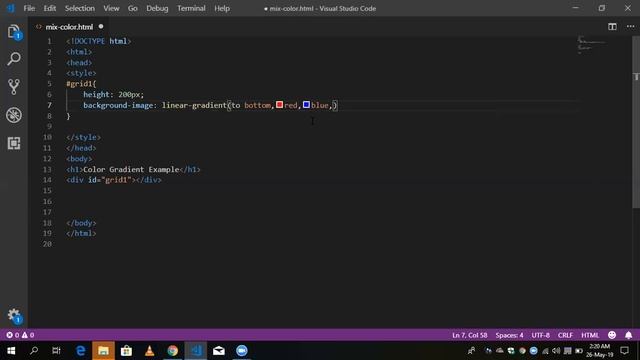This screenshot has height=360, width=640.
Task: Open Google Chrome from the taskbar
Action: pos(173,351)
